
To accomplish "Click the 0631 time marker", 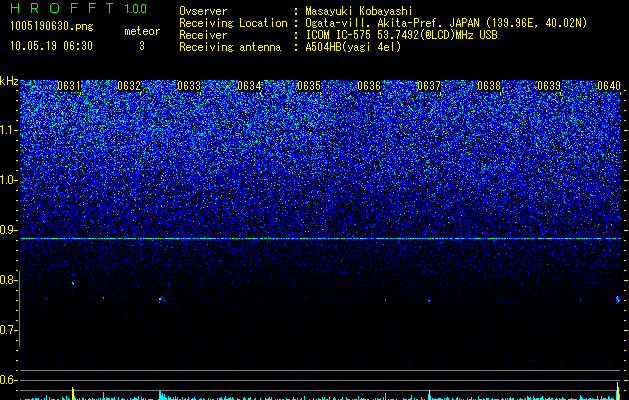I will [69, 86].
